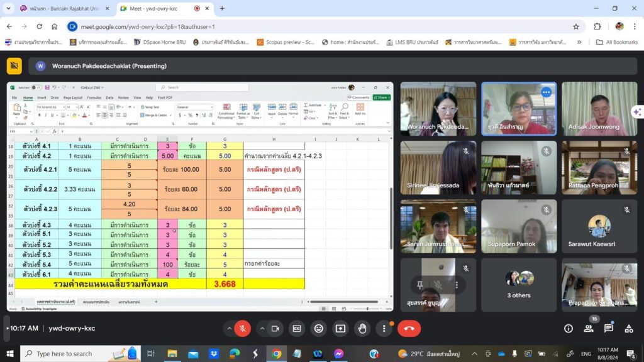The image size is (644, 362).
Task: Open chat with everyone in Meet
Action: pyautogui.click(x=609, y=328)
